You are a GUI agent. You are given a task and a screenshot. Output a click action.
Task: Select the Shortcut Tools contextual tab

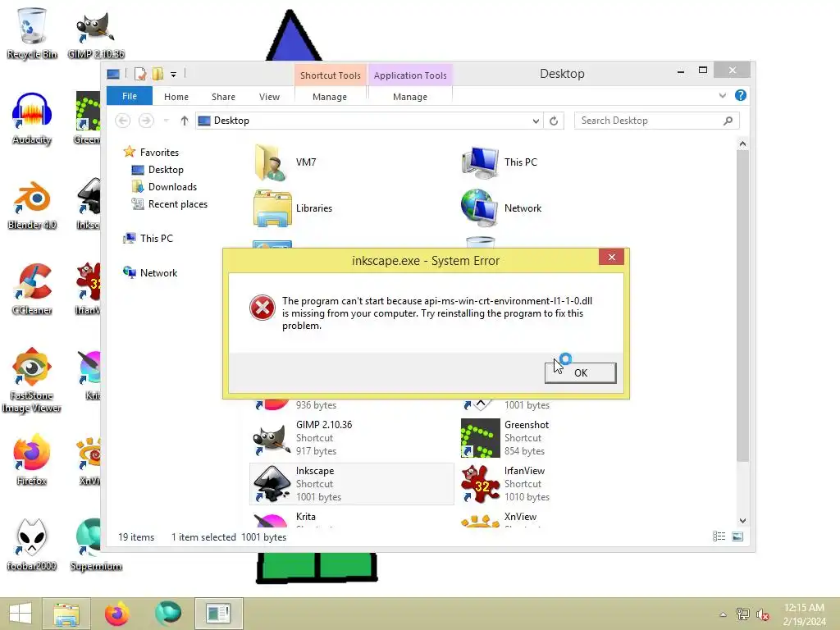click(330, 75)
